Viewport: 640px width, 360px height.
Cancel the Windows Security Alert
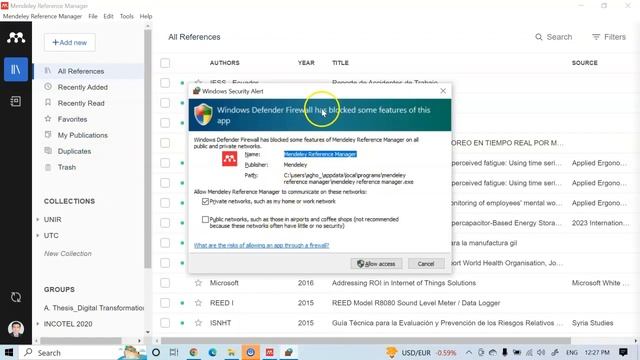click(426, 264)
